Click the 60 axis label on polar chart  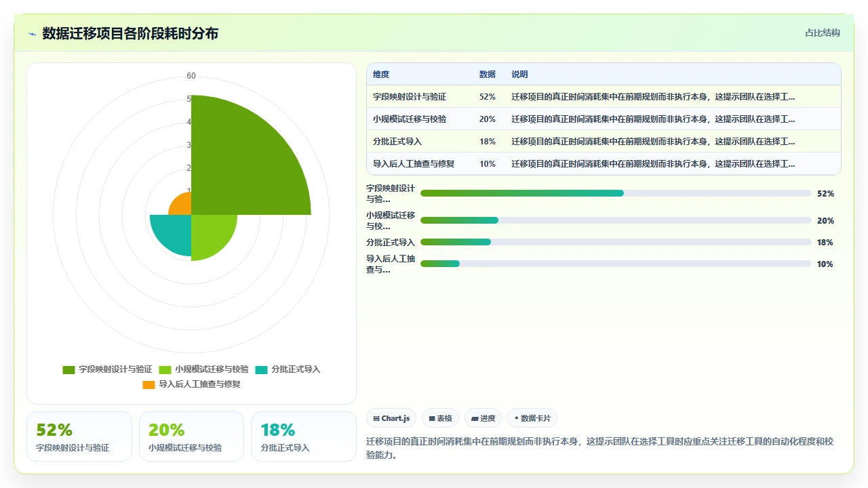pyautogui.click(x=191, y=76)
